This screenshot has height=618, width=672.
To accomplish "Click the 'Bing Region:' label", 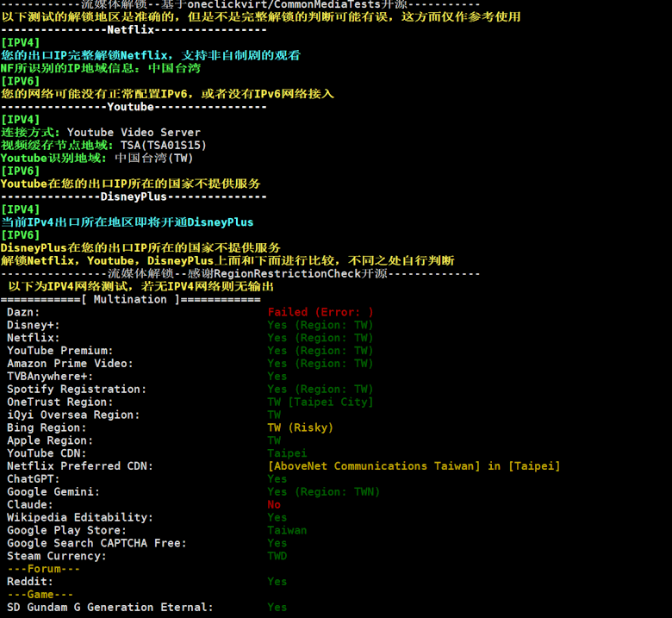I will pyautogui.click(x=47, y=428).
